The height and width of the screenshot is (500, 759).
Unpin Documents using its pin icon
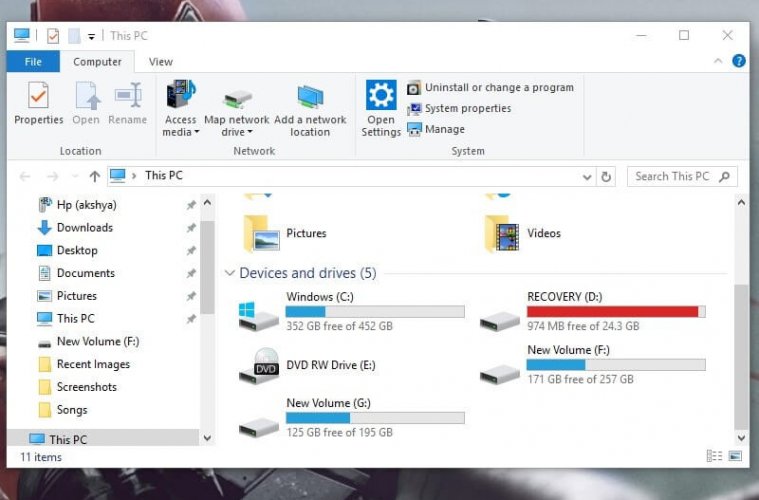[191, 273]
